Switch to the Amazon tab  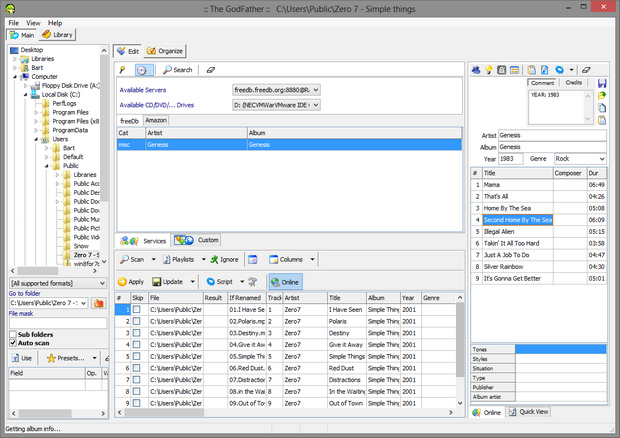pos(156,120)
